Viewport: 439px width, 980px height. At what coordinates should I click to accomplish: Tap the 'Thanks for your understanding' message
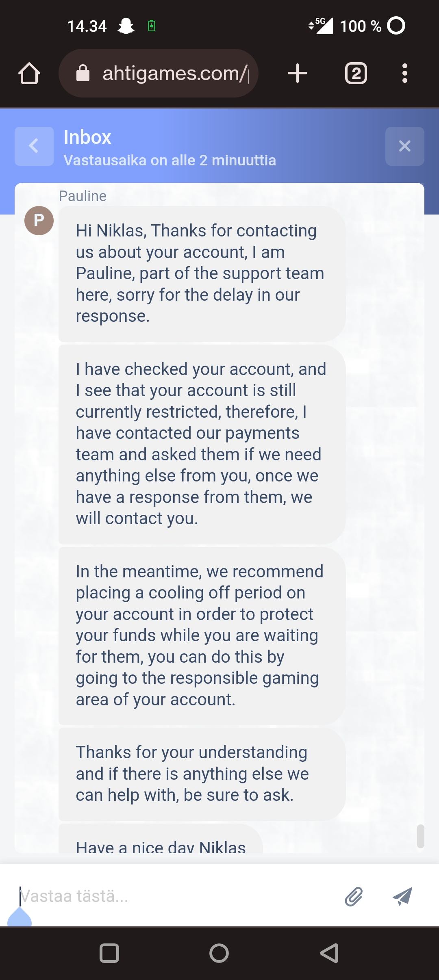pos(202,774)
